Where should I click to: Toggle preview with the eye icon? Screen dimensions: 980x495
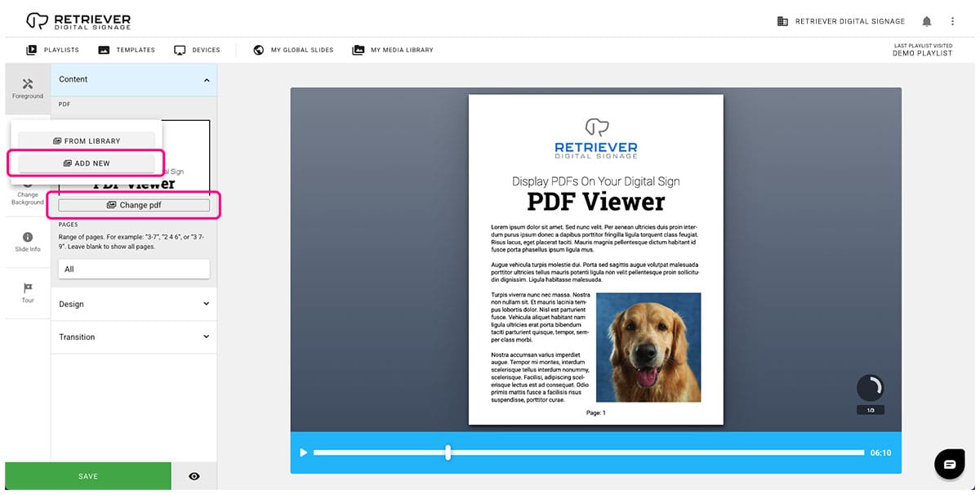(x=194, y=476)
